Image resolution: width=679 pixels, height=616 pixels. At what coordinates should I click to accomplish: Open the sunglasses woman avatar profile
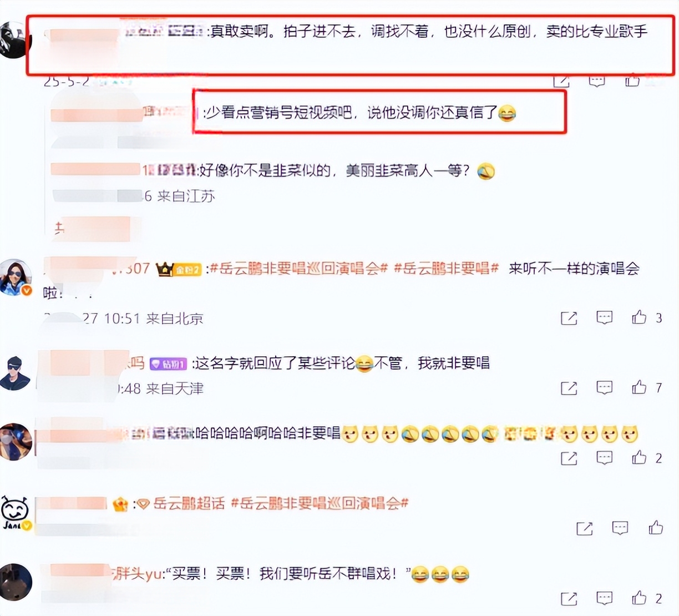16,276
